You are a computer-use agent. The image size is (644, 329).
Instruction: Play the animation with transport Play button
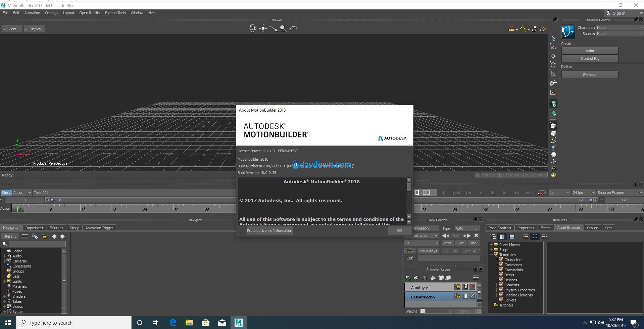[x=504, y=193]
